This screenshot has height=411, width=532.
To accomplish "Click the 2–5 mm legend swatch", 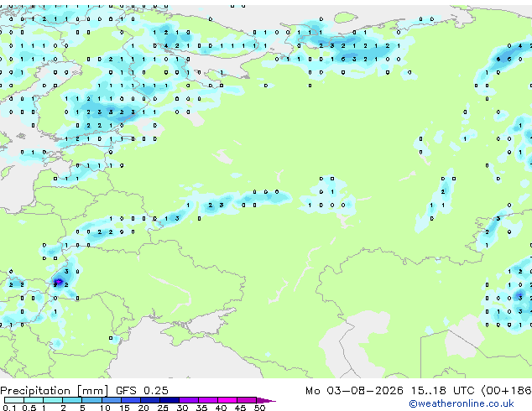I will pyautogui.click(x=72, y=400).
